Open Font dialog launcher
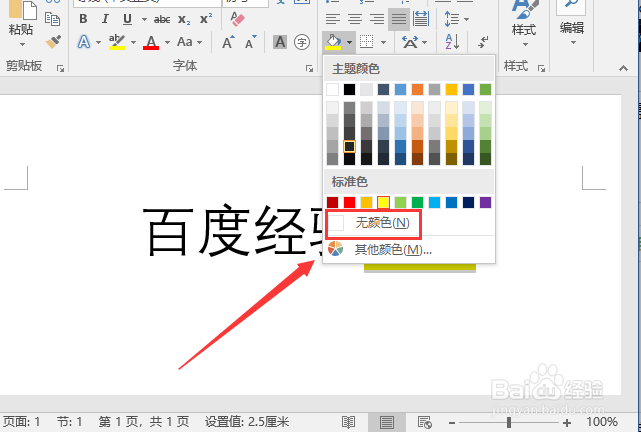Screen dimensions: 641x432 click(309, 69)
